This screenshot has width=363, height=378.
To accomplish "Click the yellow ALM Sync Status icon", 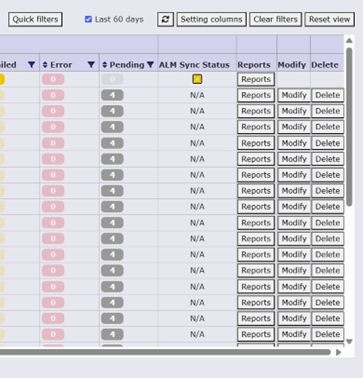I will (x=197, y=79).
